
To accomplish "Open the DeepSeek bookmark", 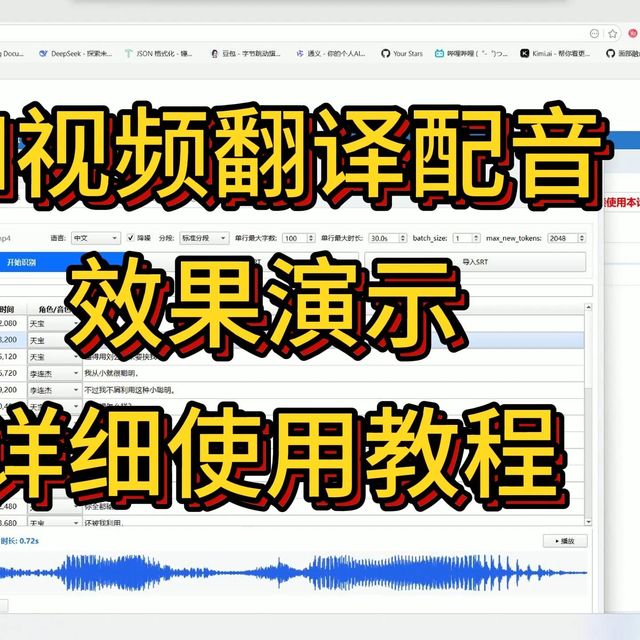I will coord(76,53).
